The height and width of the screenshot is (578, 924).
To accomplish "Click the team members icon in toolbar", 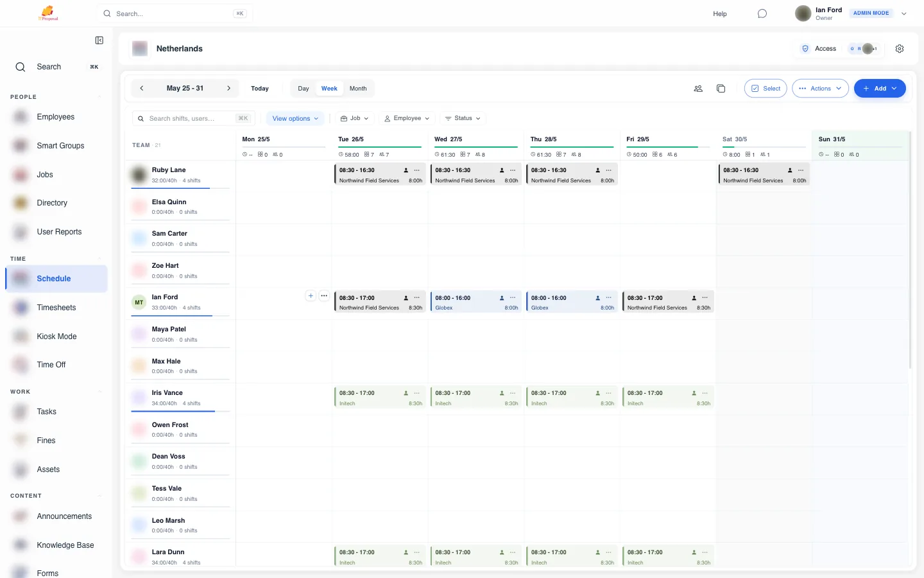I will tap(698, 89).
